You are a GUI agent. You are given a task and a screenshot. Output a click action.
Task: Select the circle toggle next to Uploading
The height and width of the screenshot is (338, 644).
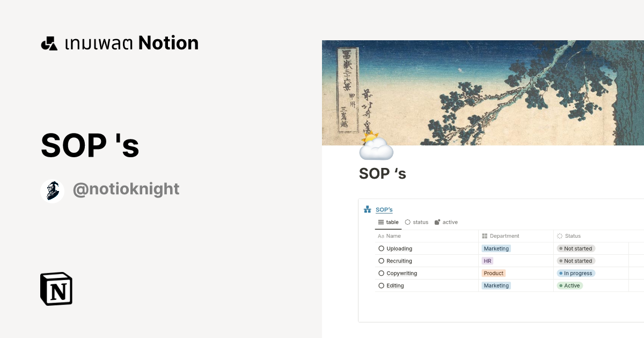(x=381, y=248)
